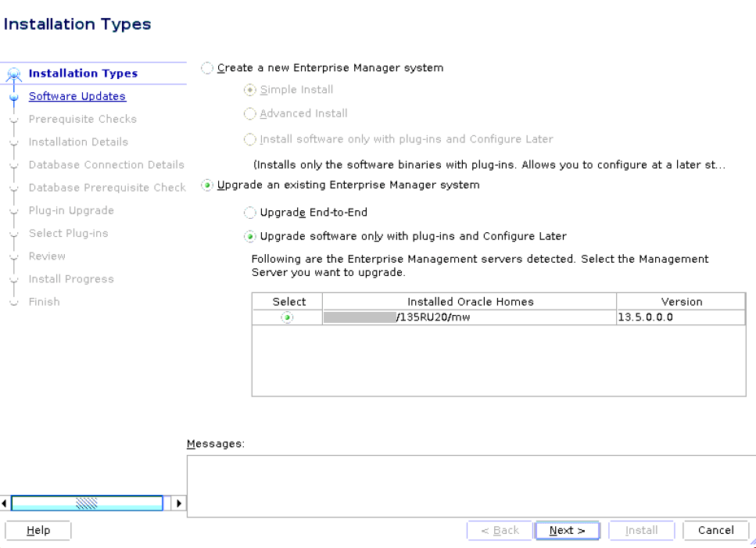This screenshot has height=548, width=756.
Task: Click the Database Prerequisite Check step
Action: pyautogui.click(x=107, y=188)
